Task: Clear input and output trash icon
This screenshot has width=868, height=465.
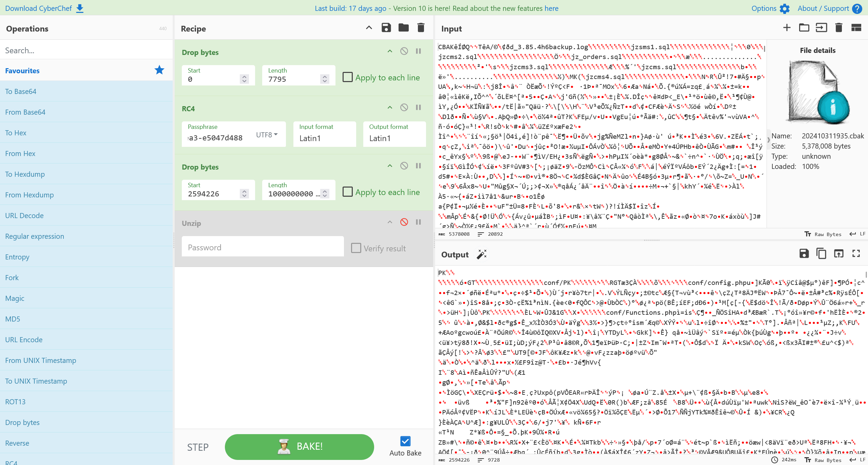Action: click(x=838, y=28)
